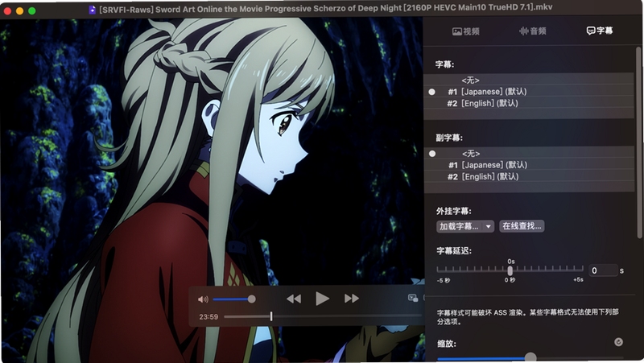This screenshot has height=363, width=644.
Task: Mute audio with the speaker icon
Action: (x=203, y=299)
